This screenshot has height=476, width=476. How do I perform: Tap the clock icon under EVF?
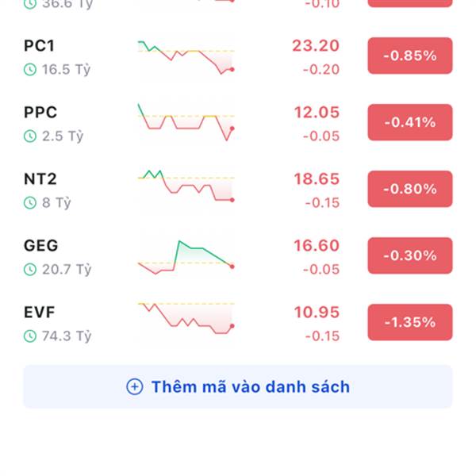click(x=30, y=336)
